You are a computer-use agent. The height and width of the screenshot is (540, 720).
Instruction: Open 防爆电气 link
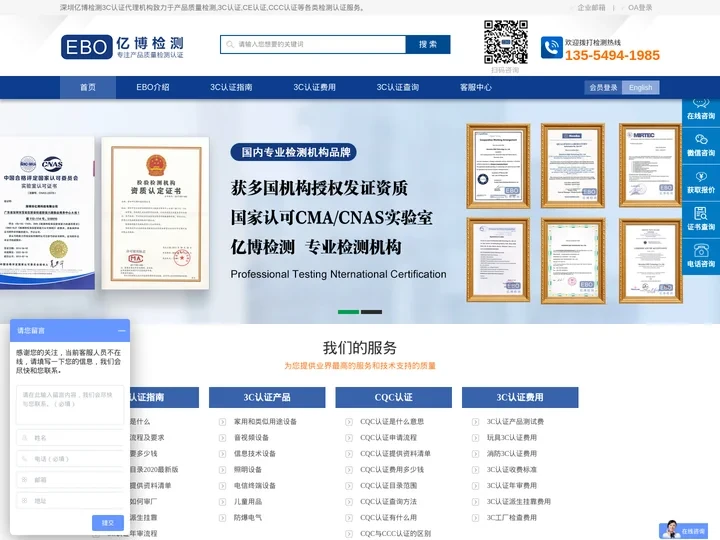pyautogui.click(x=248, y=518)
